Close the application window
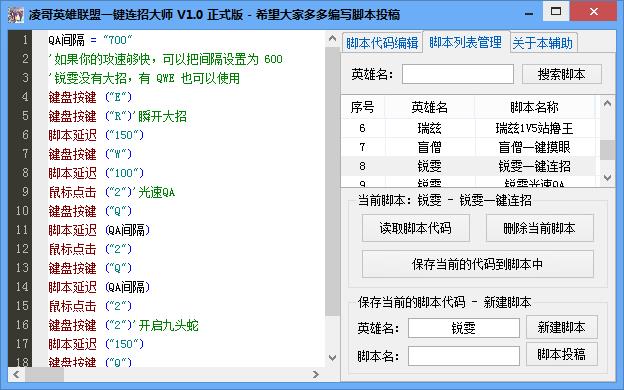Screen dimensions: 624x390 click(x=593, y=12)
